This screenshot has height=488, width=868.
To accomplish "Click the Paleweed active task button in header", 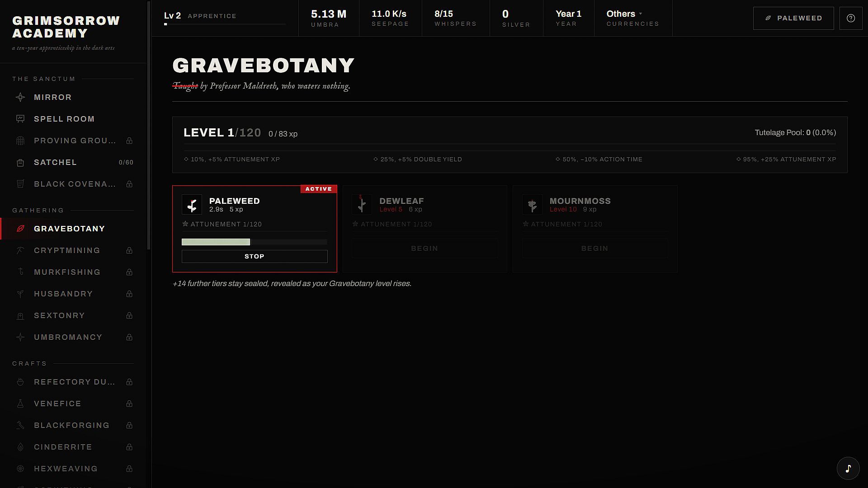I will tap(793, 18).
